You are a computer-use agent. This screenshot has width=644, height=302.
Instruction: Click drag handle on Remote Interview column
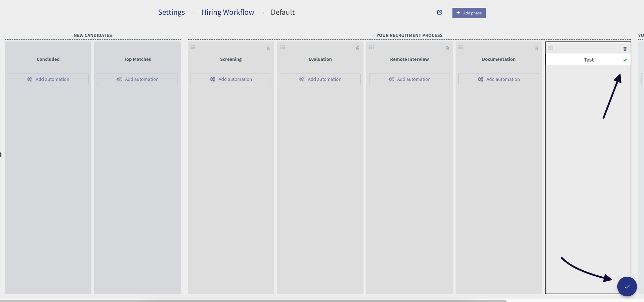(372, 47)
